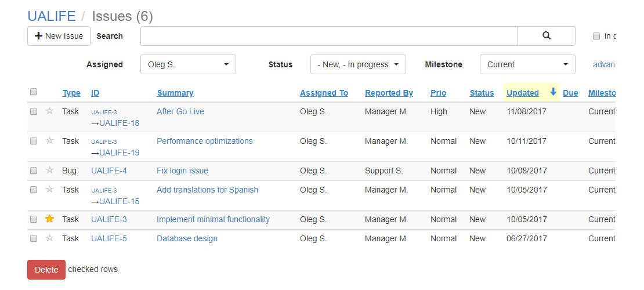Star the Performance optimizations issue
Image resolution: width=644 pixels, height=290 pixels.
49,141
